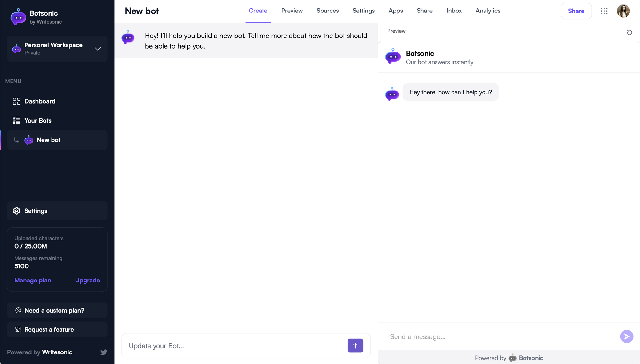
Task: Open the New bot sidebar item
Action: (48, 140)
